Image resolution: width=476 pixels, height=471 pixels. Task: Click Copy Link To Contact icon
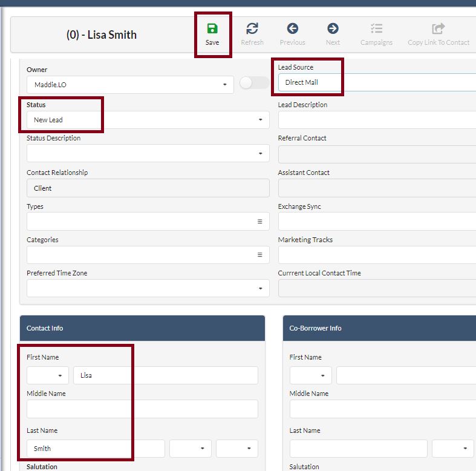[438, 29]
